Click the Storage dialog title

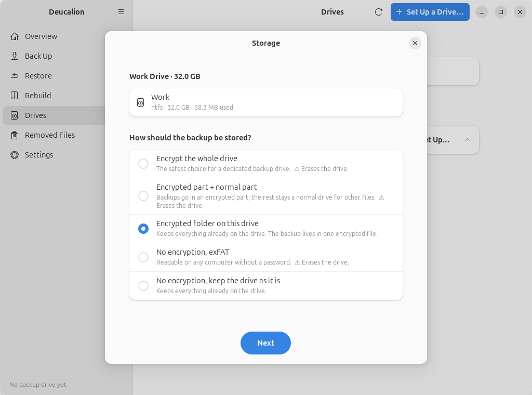[266, 43]
